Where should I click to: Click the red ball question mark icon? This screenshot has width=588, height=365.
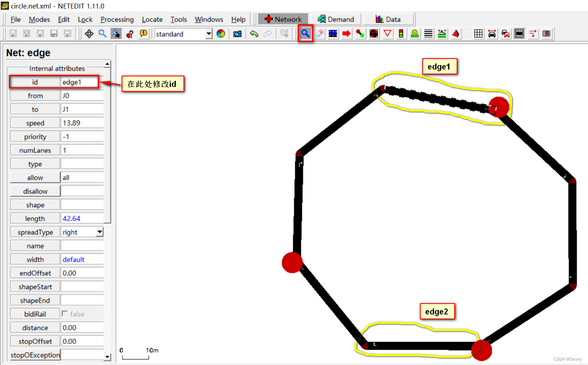[130, 34]
